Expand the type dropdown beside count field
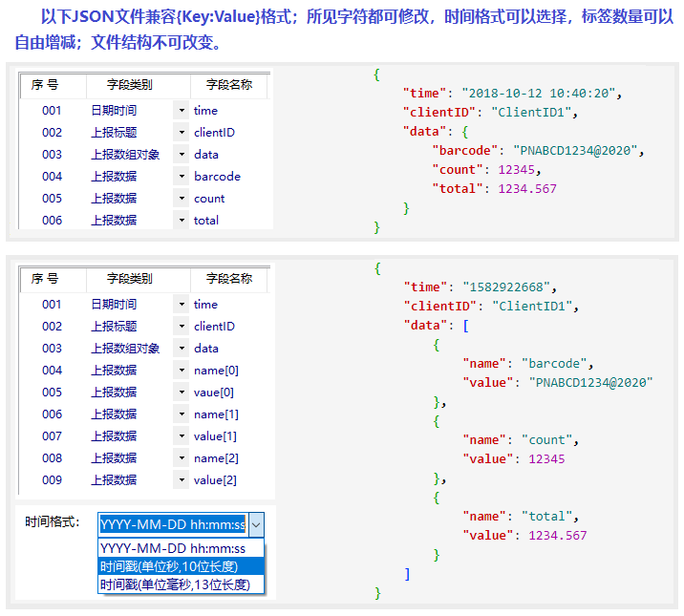Viewport: 684px width, 616px height. pos(182,199)
